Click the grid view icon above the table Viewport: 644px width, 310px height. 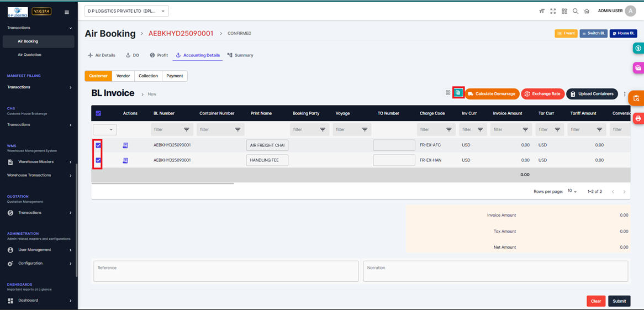coord(448,93)
